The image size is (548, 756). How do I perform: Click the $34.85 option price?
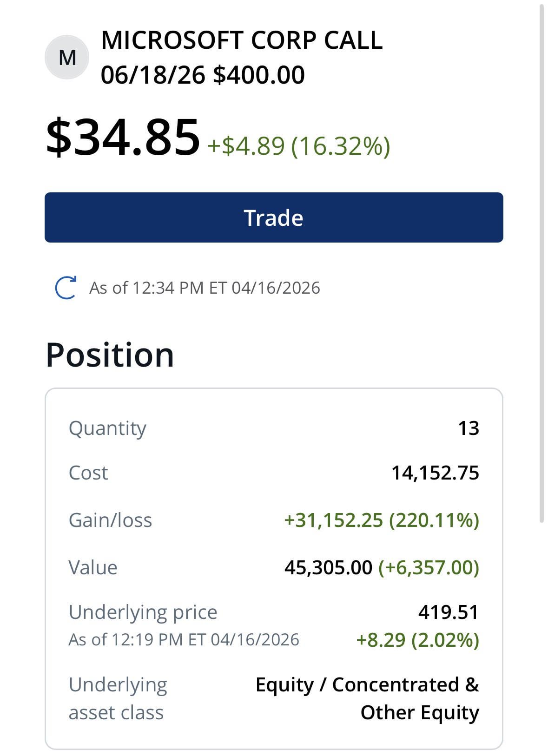(123, 138)
